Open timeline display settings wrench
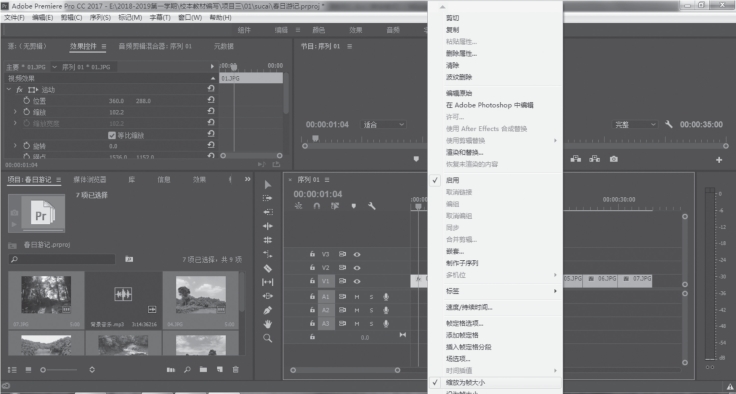The image size is (736, 394). coord(372,206)
